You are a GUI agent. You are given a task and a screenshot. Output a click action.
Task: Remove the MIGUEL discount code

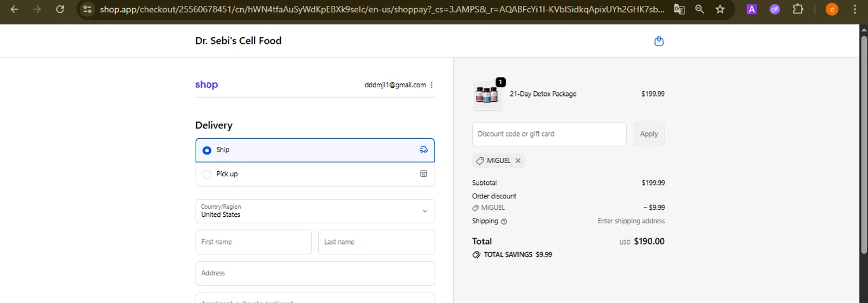pos(518,161)
